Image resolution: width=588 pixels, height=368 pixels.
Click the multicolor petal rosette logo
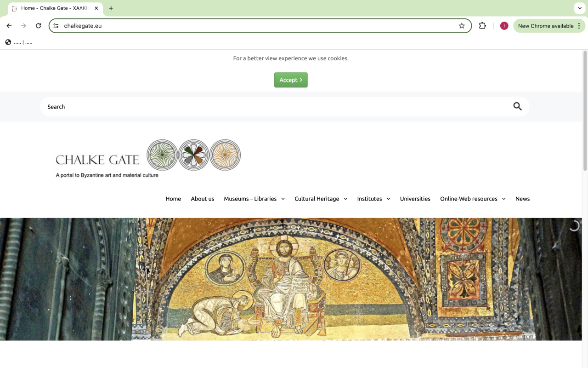pos(193,155)
